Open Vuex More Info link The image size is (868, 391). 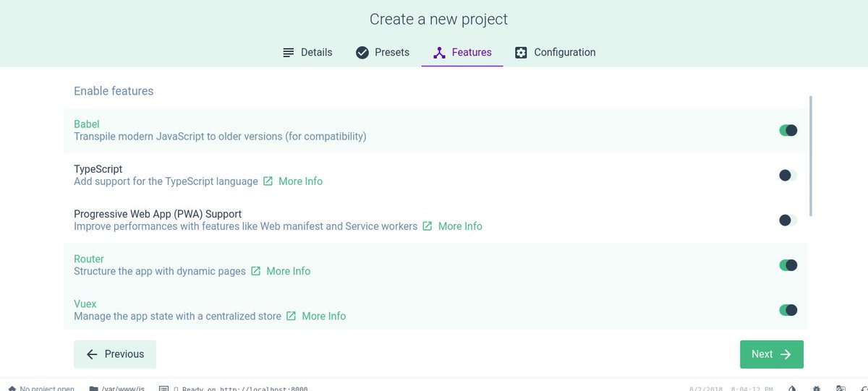tap(323, 316)
